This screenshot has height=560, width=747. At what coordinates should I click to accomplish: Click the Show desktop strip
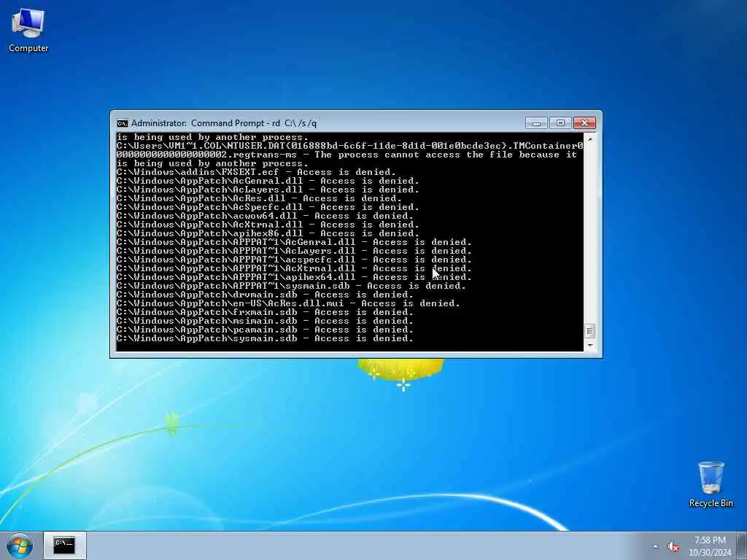(742, 545)
